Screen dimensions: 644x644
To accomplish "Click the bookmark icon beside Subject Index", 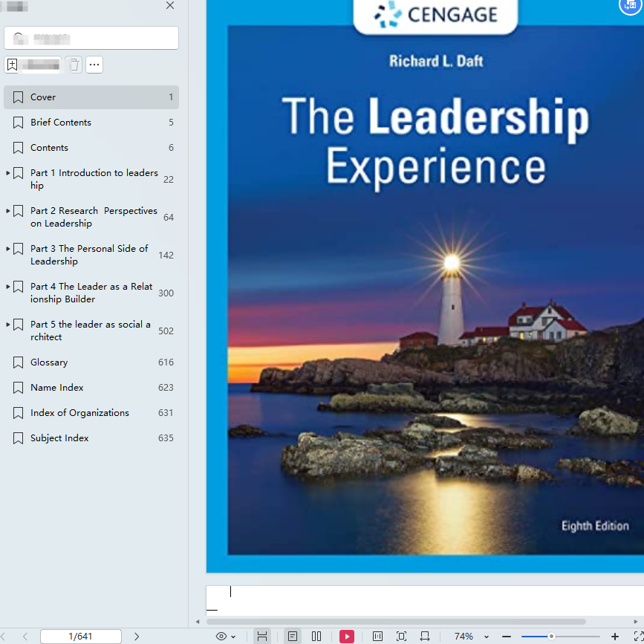I will pos(18,438).
